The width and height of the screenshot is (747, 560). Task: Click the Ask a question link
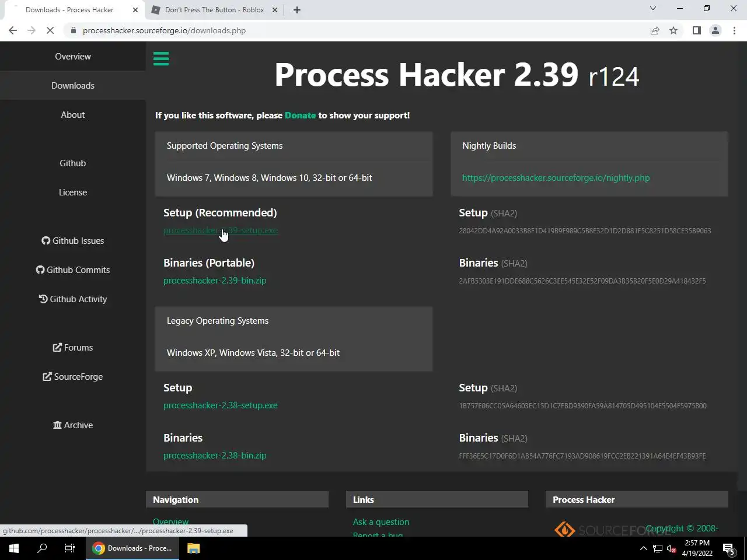point(381,522)
